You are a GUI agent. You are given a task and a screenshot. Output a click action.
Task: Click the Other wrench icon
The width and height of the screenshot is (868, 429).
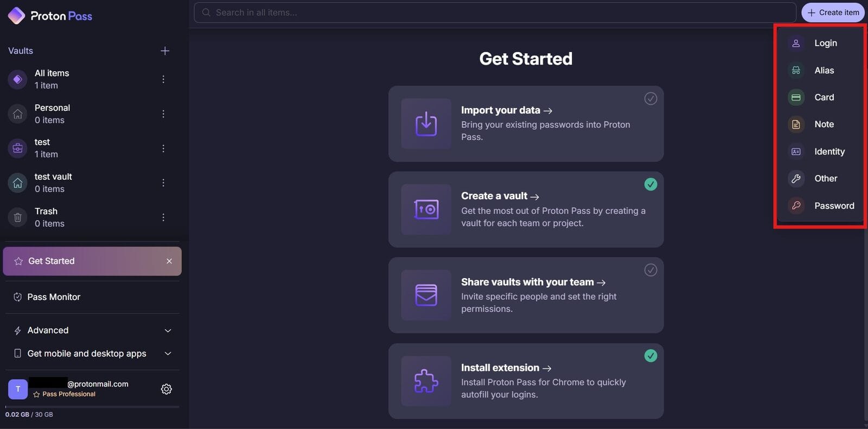tap(796, 179)
